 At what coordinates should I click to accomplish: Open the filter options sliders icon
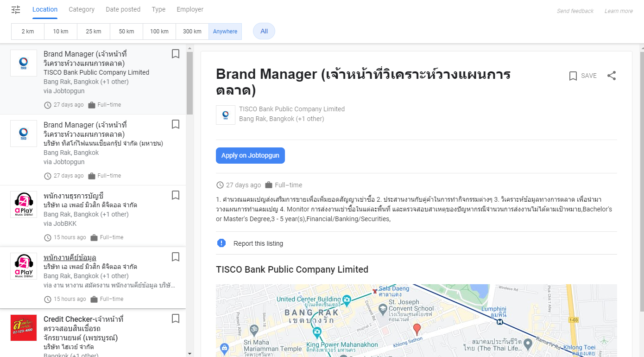coord(16,10)
